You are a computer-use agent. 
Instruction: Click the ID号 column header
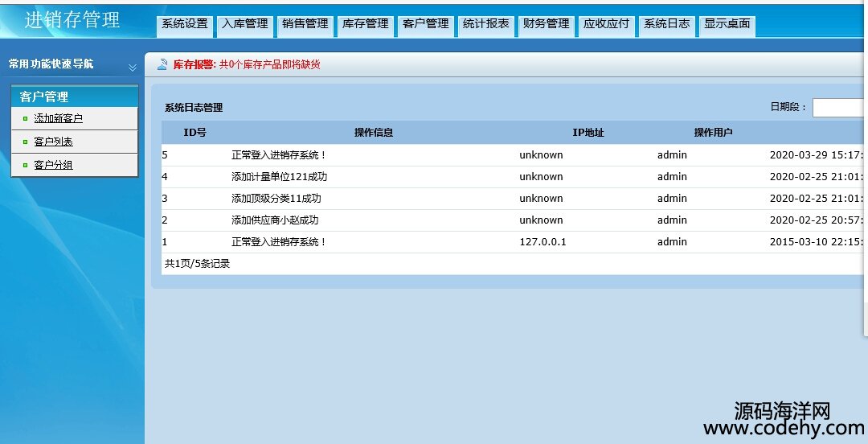tap(194, 133)
